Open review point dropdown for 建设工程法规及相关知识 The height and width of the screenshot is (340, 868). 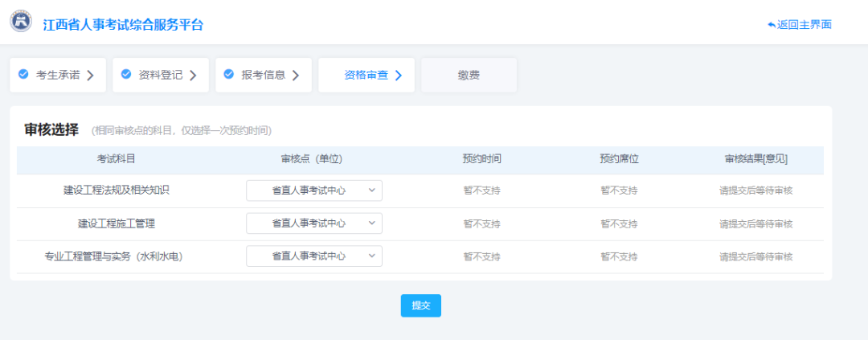point(314,190)
